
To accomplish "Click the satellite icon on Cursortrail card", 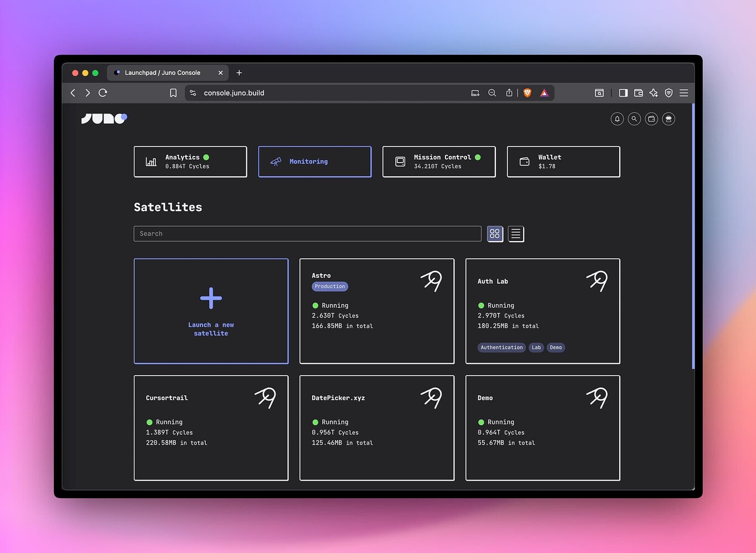I will click(266, 397).
